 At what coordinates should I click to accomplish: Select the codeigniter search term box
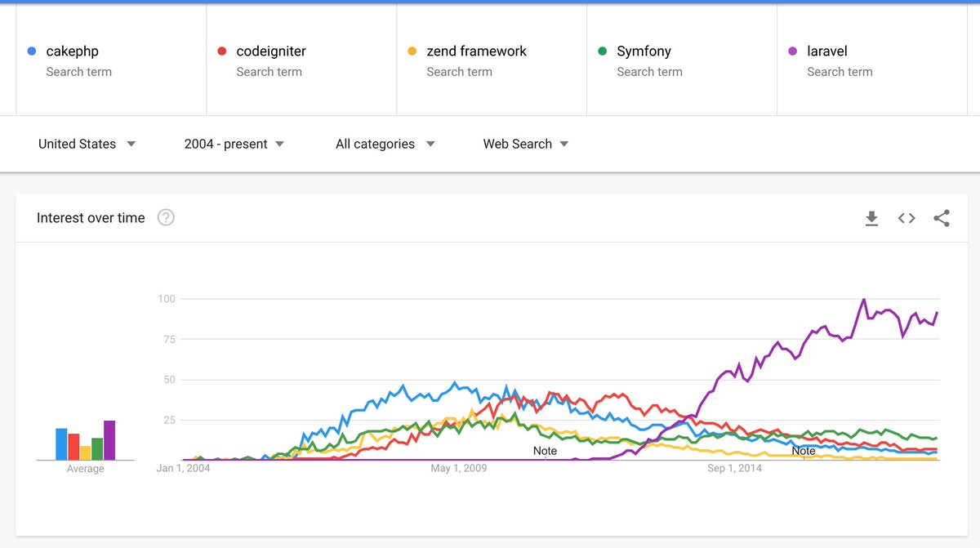click(271, 51)
